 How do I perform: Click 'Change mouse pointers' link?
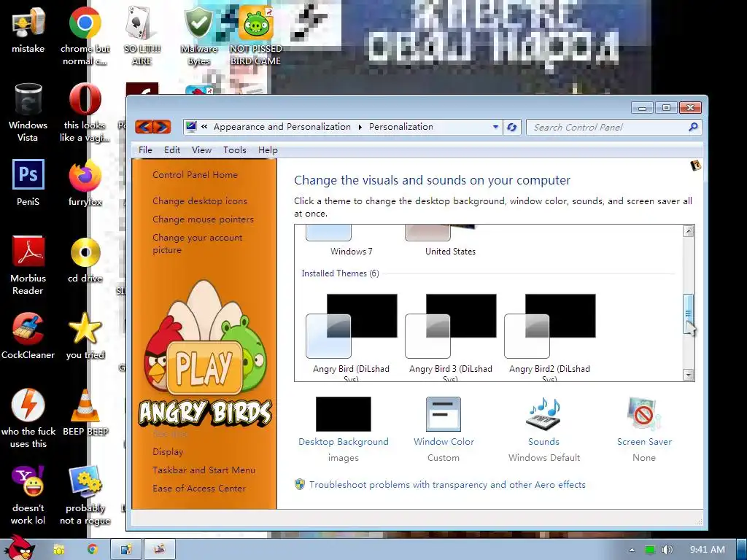coord(203,219)
